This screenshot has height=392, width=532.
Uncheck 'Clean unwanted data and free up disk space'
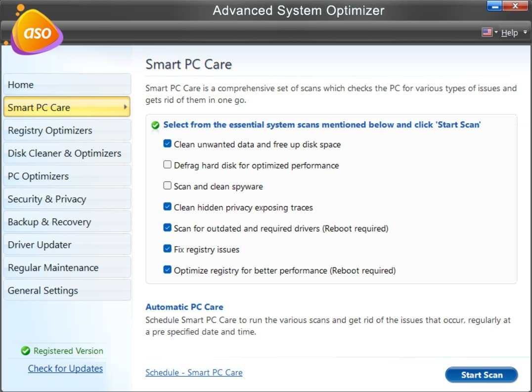(168, 144)
